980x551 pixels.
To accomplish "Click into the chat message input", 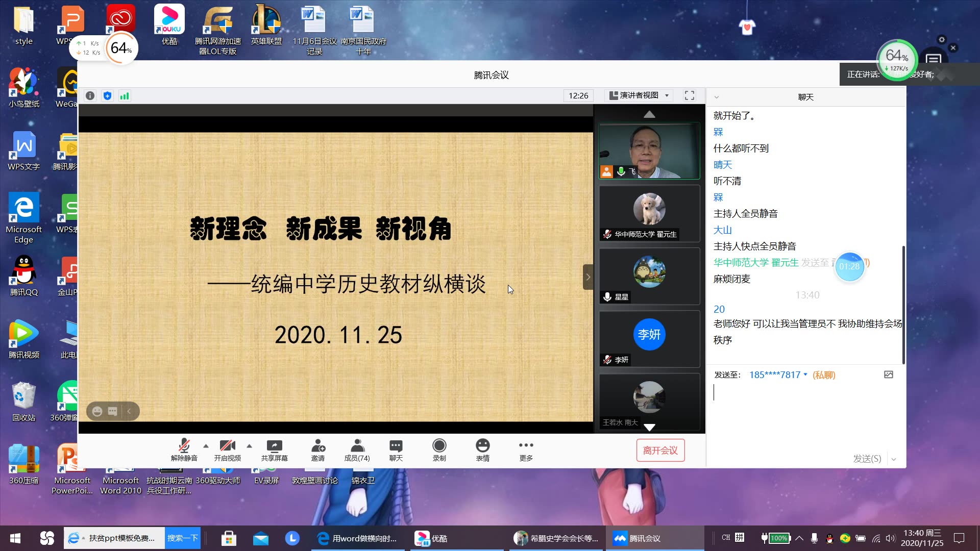I will [805, 416].
